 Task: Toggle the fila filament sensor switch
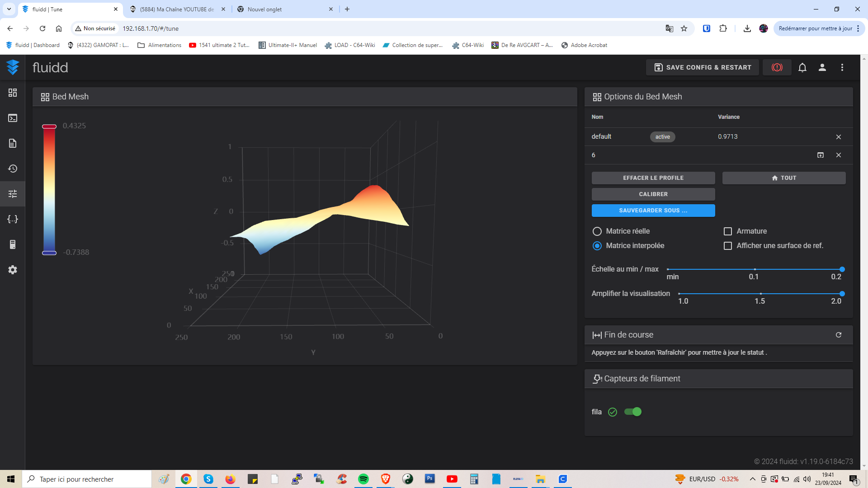coord(632,412)
